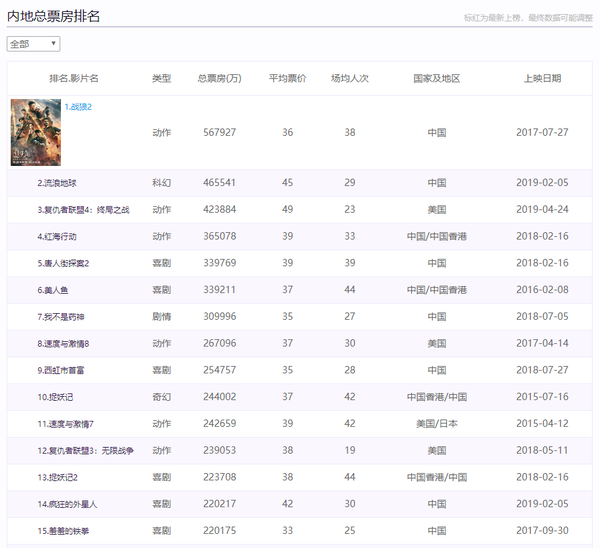This screenshot has width=600, height=548.
Task: Click the release date 2018-07-27
Action: point(542,370)
